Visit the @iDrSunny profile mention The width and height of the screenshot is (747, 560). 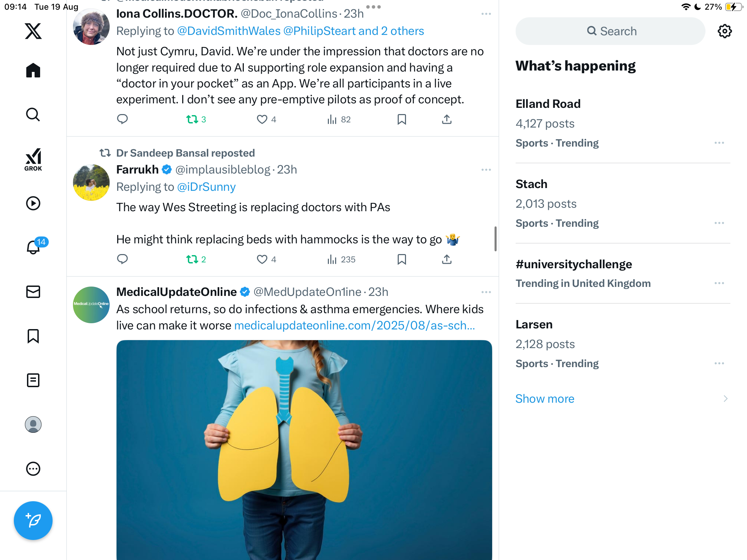206,187
